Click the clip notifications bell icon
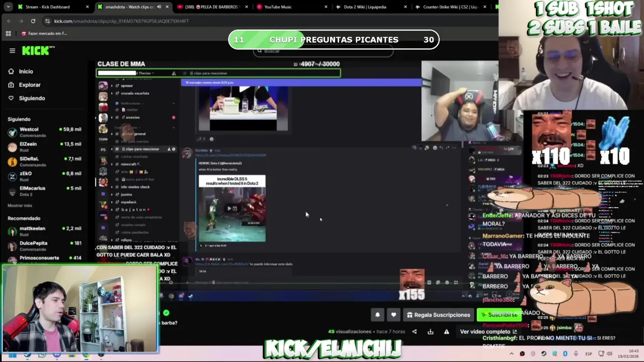Viewport: 644px width, 362px height. pyautogui.click(x=377, y=315)
